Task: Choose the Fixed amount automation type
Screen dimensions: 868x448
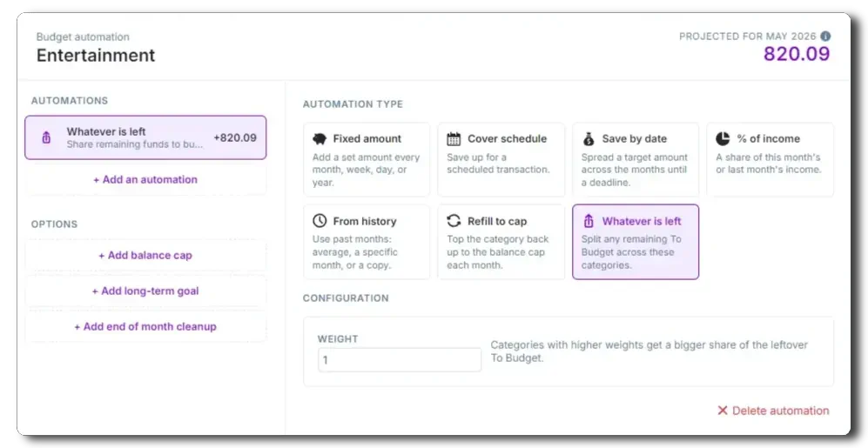Action: [x=367, y=160]
